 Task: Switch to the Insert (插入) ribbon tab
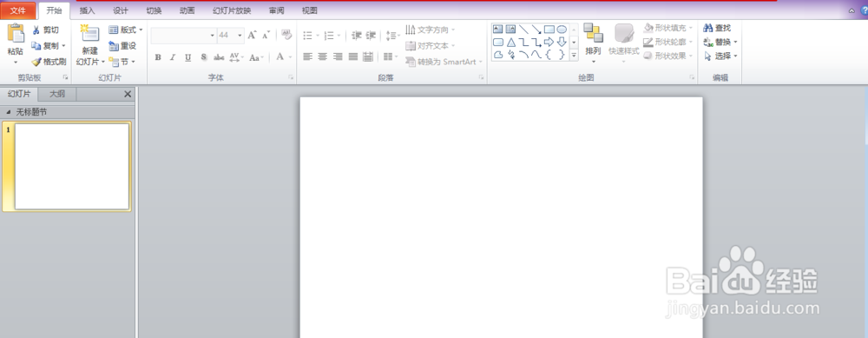tap(88, 10)
